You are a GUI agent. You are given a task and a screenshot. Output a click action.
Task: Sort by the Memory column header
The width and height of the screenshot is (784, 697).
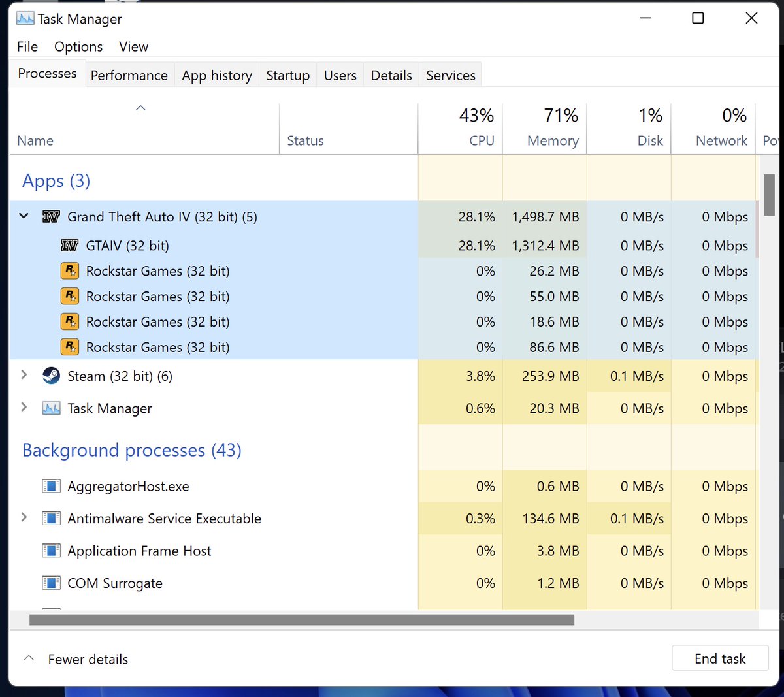[545, 128]
